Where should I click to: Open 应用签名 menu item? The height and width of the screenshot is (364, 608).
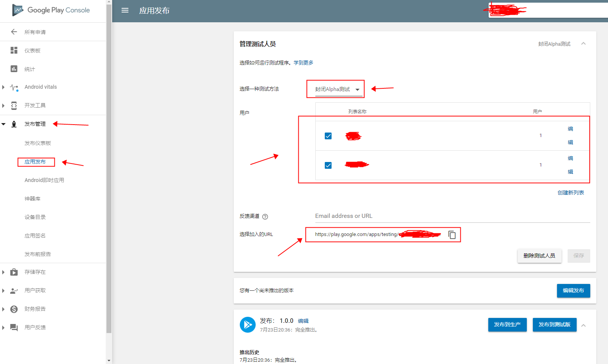click(x=35, y=236)
